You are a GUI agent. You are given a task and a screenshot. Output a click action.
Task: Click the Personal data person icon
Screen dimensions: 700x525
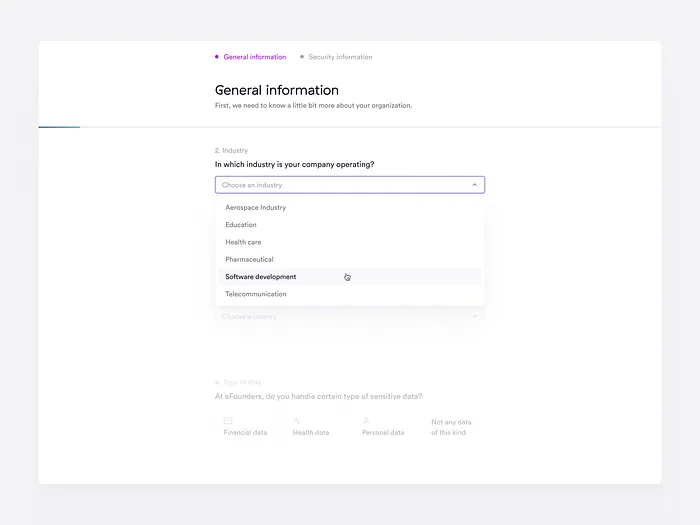click(367, 421)
